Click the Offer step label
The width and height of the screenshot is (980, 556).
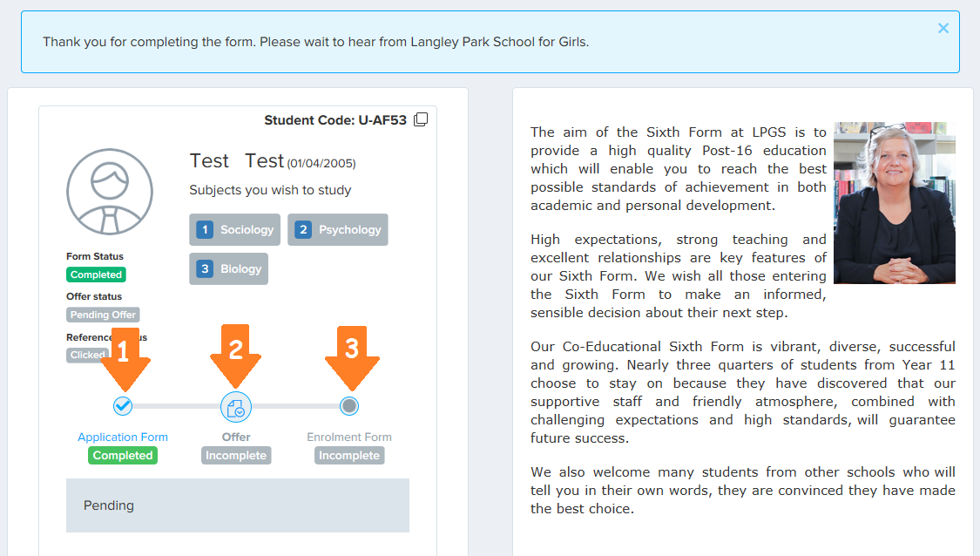[236, 437]
